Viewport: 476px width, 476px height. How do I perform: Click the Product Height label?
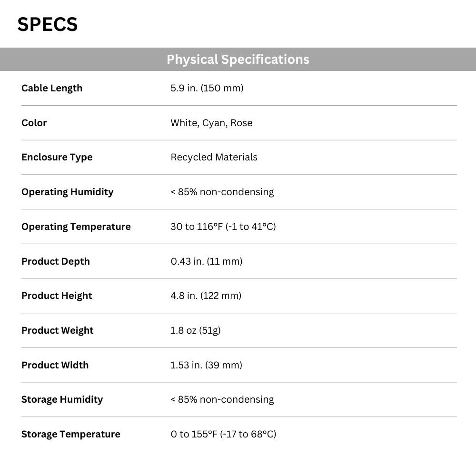coord(57,296)
